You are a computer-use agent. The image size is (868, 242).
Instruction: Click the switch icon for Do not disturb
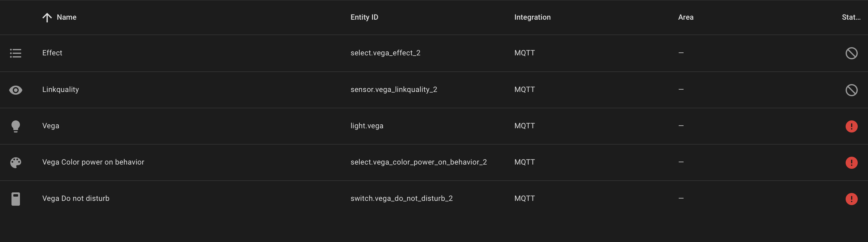coord(15,199)
